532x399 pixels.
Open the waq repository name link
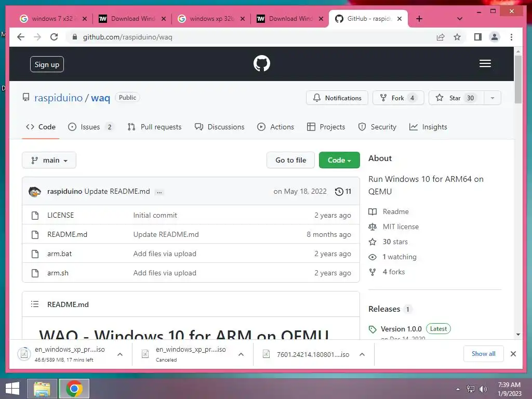pyautogui.click(x=100, y=98)
